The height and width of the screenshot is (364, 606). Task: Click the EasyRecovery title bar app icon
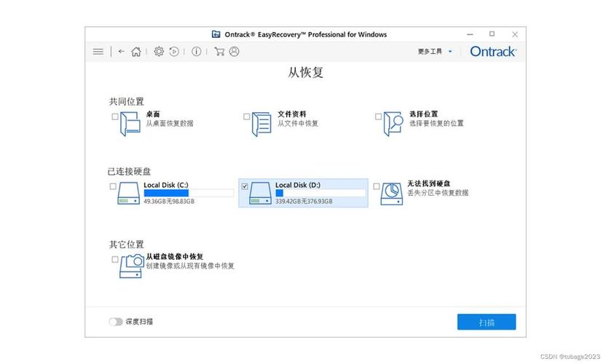click(x=216, y=34)
